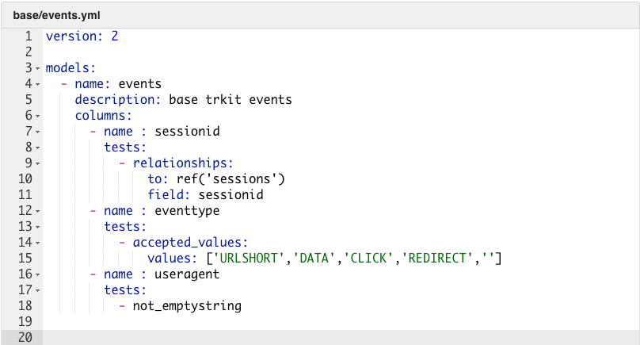Click line number 20 in the gutter
This screenshot has height=345, width=644.
(x=24, y=338)
